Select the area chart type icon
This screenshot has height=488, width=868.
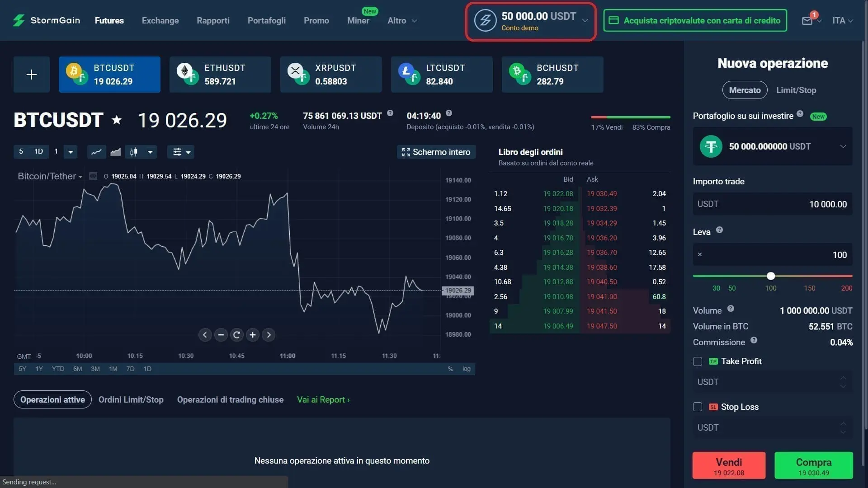coord(115,152)
